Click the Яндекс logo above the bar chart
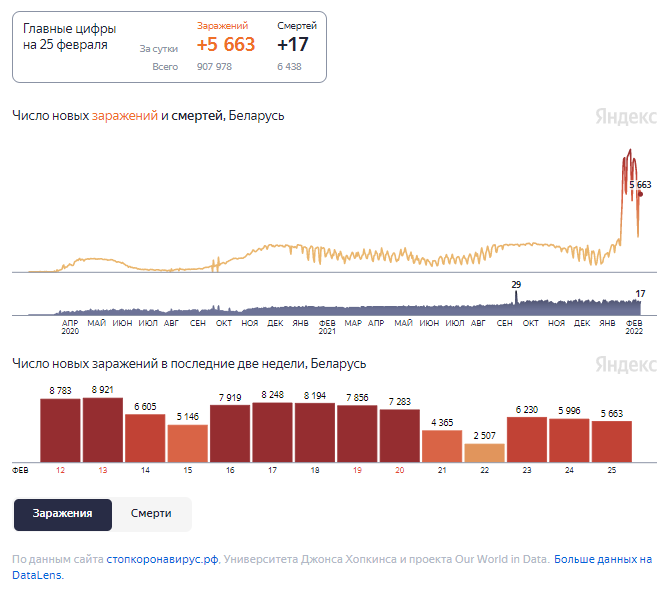 [625, 364]
